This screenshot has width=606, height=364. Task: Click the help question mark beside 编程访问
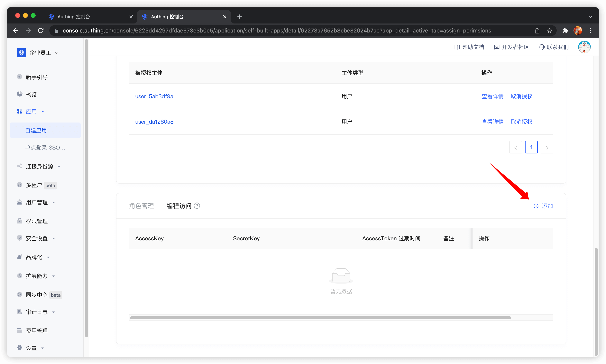click(197, 206)
